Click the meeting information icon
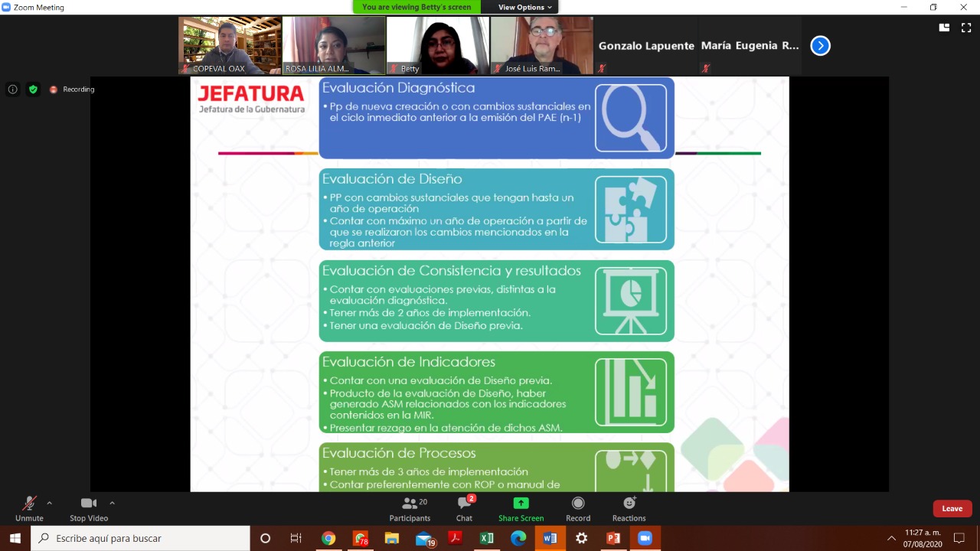This screenshot has height=551, width=980. 13,90
